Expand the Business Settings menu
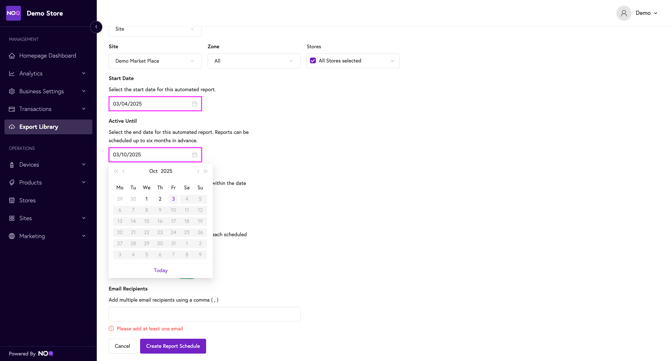The height and width of the screenshot is (361, 670). [x=84, y=91]
